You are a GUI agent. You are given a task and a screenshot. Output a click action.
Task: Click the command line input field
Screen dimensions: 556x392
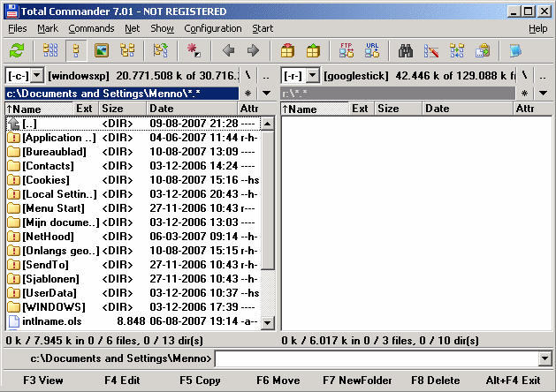point(377,358)
